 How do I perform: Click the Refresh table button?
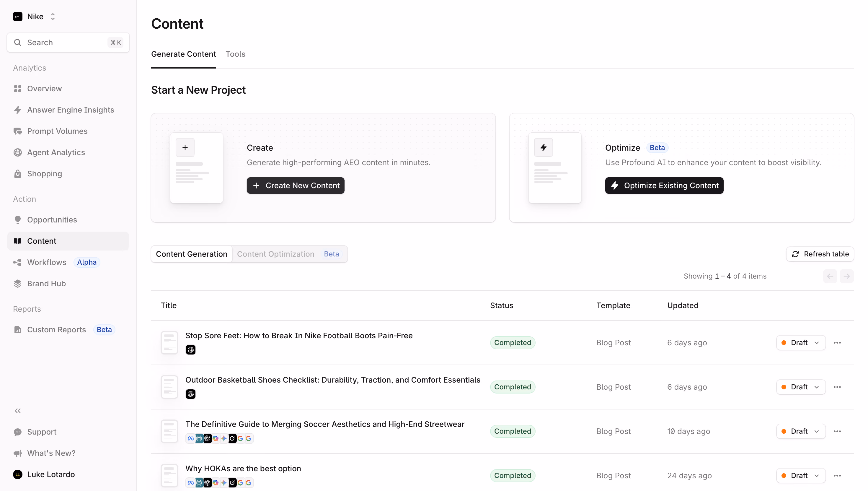click(820, 254)
